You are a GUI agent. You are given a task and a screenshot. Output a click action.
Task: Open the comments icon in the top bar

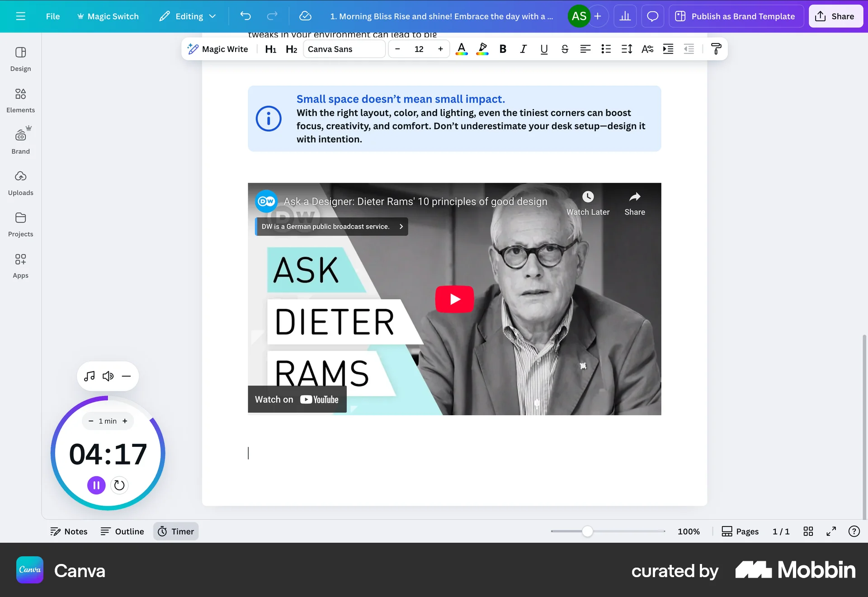tap(652, 16)
